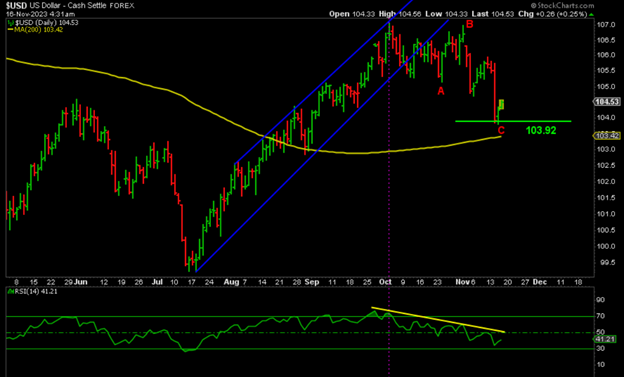Click the date axis label 20
The image size is (624, 377).
[507, 282]
